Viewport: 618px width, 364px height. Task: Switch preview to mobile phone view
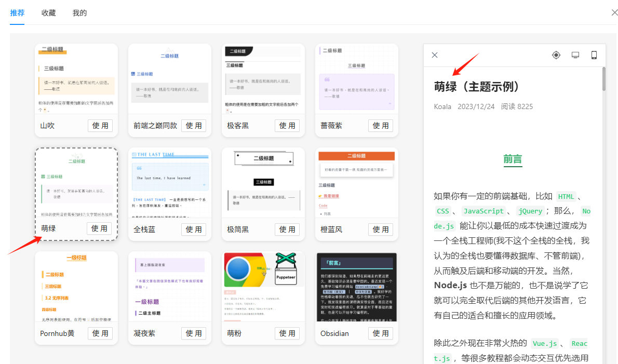pyautogui.click(x=594, y=55)
